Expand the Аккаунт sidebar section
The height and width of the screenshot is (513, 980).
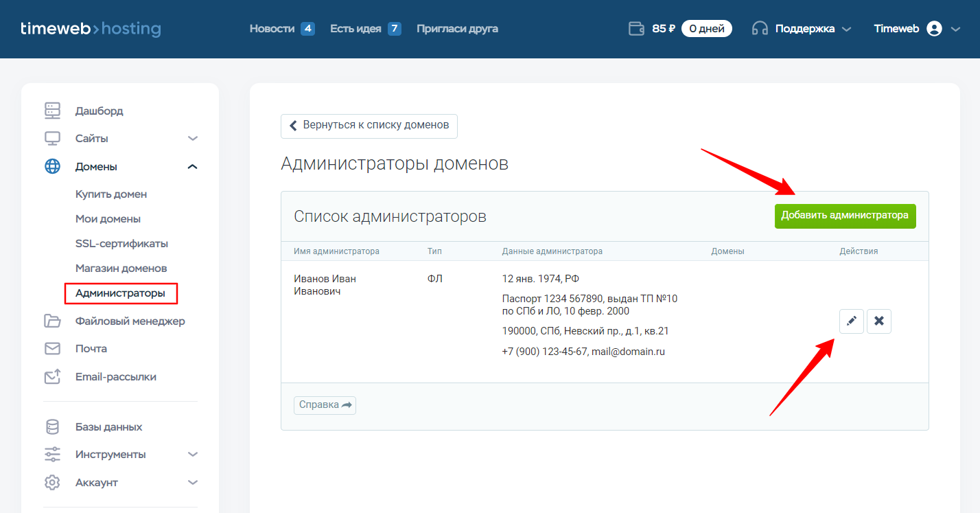point(193,483)
